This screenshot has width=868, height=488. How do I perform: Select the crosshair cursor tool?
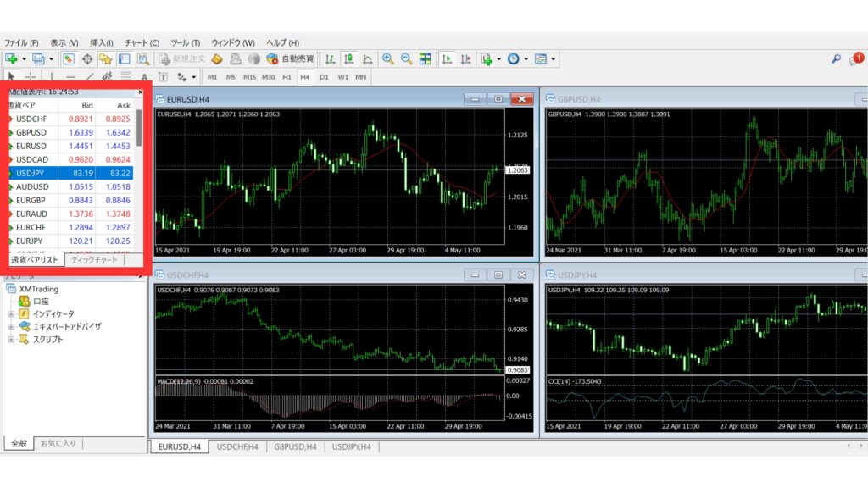coord(31,77)
